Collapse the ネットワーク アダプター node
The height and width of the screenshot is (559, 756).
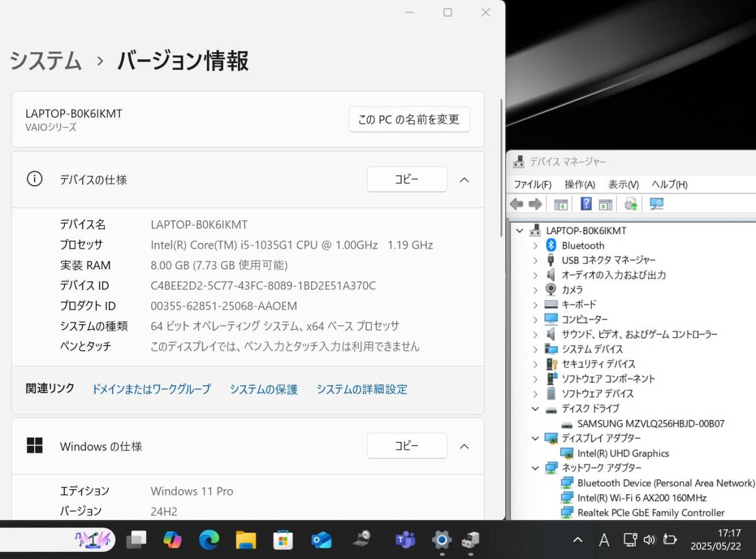(535, 468)
